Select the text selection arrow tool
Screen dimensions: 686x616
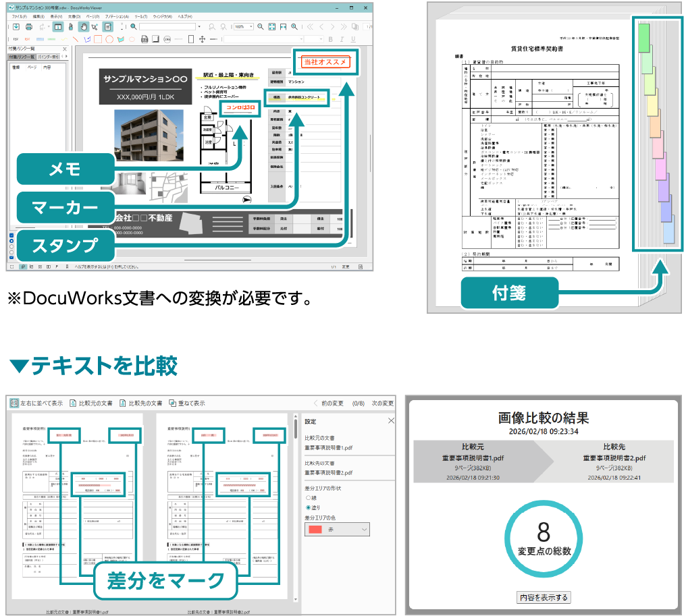click(93, 27)
